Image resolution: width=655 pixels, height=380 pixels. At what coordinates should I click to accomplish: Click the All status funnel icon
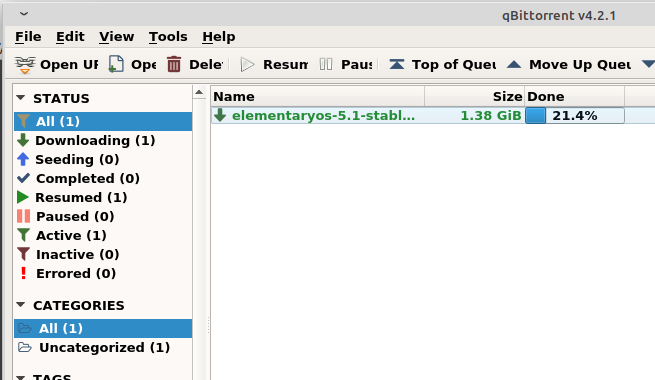23,121
